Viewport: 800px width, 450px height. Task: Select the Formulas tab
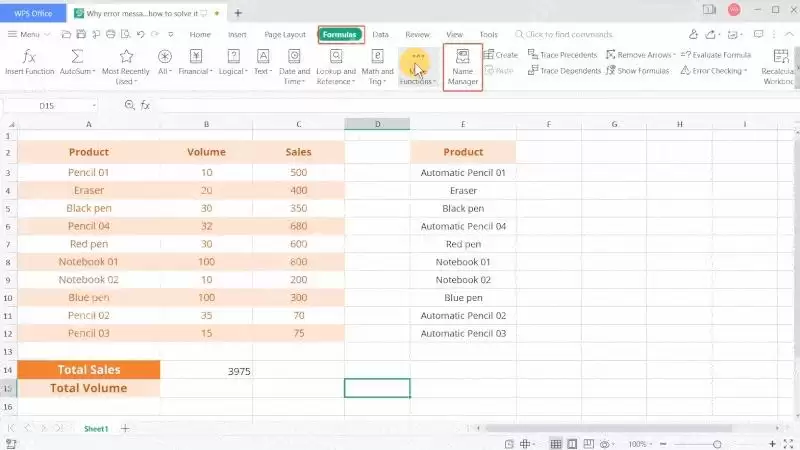coord(340,34)
